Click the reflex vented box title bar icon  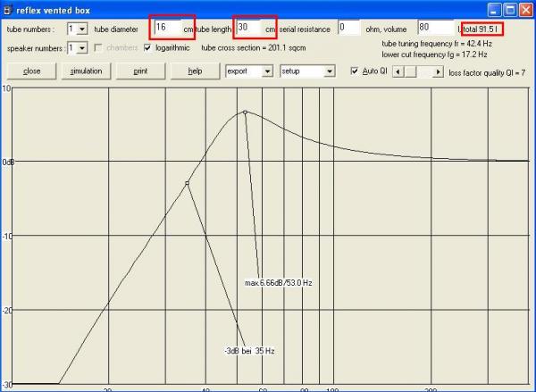[x=9, y=10]
